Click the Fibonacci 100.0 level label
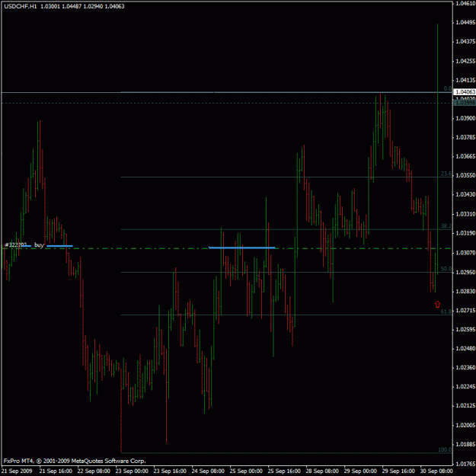This screenshot has width=476, height=476. point(445,449)
